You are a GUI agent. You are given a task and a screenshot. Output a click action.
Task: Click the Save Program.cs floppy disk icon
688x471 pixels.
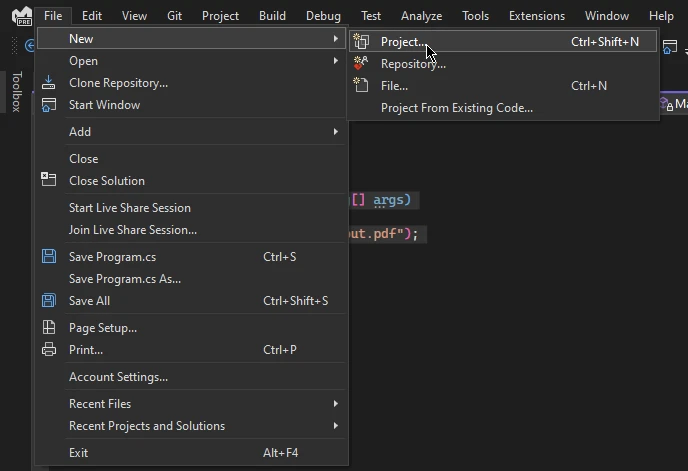[48, 257]
